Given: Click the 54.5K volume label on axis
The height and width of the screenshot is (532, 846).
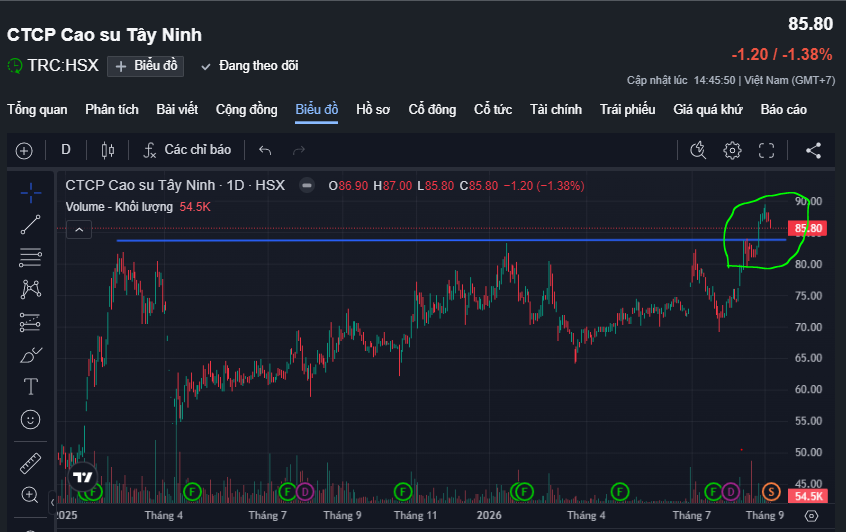Looking at the screenshot, I should [x=808, y=496].
